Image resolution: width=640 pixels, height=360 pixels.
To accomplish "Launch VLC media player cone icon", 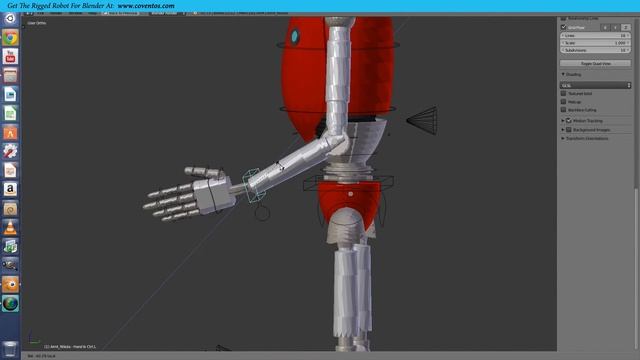I will (10, 227).
